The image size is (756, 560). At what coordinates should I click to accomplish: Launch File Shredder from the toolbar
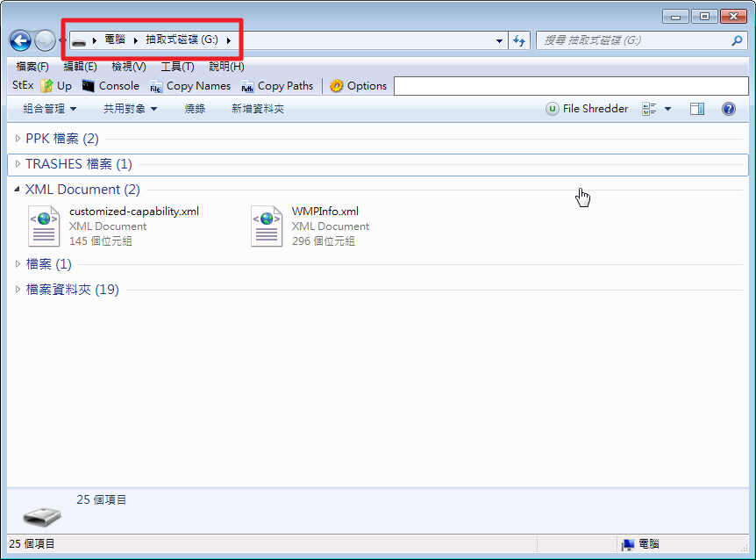coord(553,109)
